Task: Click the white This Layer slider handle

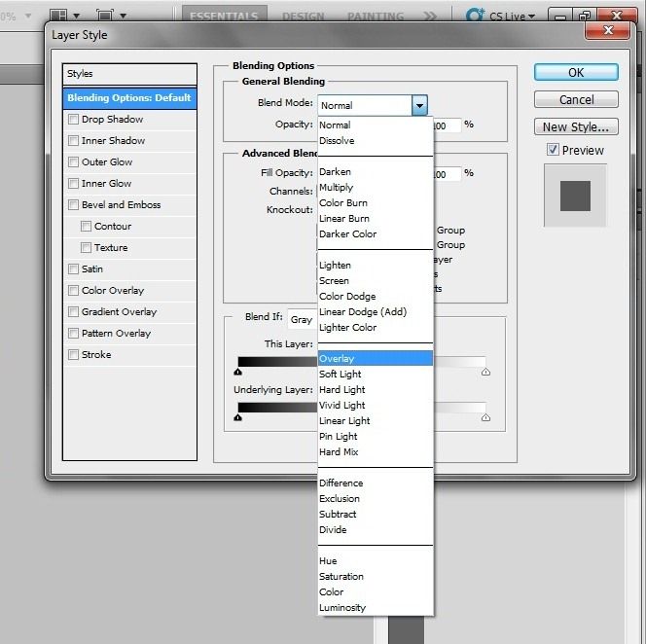Action: pos(485,372)
